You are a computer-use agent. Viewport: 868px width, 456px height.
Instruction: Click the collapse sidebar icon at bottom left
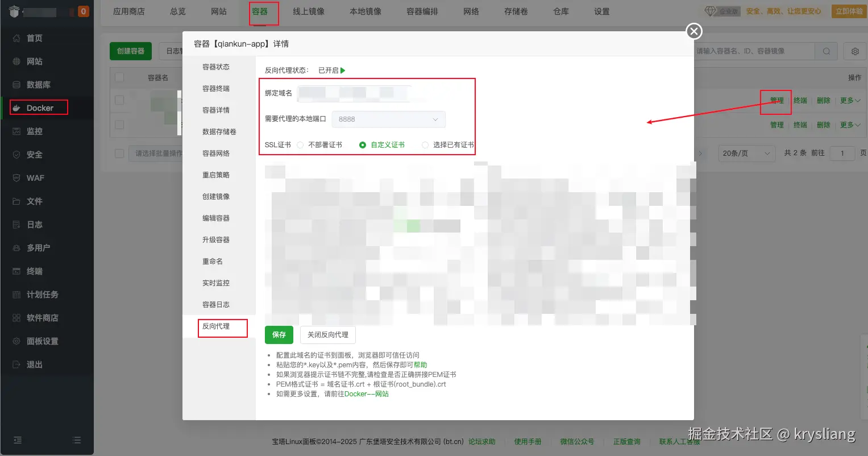[x=18, y=440]
